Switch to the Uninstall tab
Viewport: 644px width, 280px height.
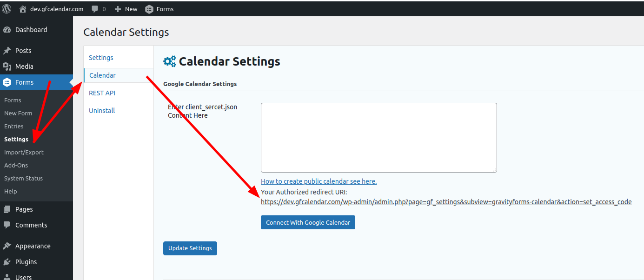[x=101, y=110]
